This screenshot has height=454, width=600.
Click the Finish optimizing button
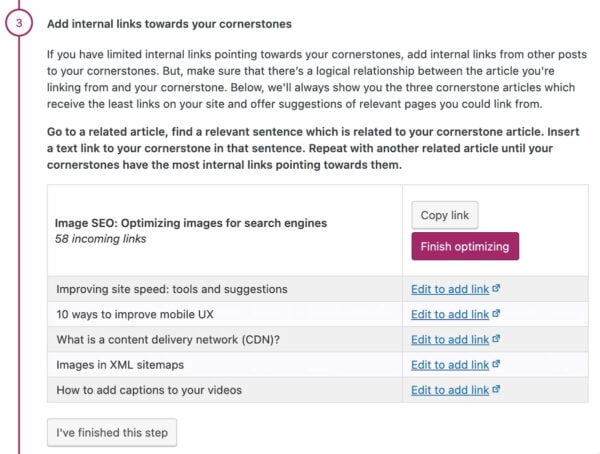[465, 246]
